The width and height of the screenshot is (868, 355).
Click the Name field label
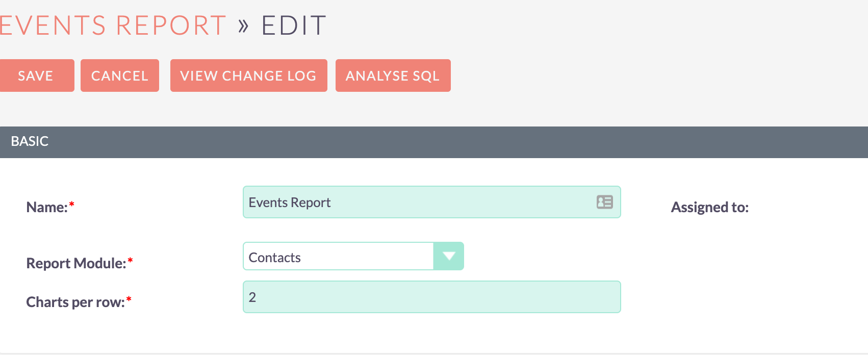click(x=46, y=207)
